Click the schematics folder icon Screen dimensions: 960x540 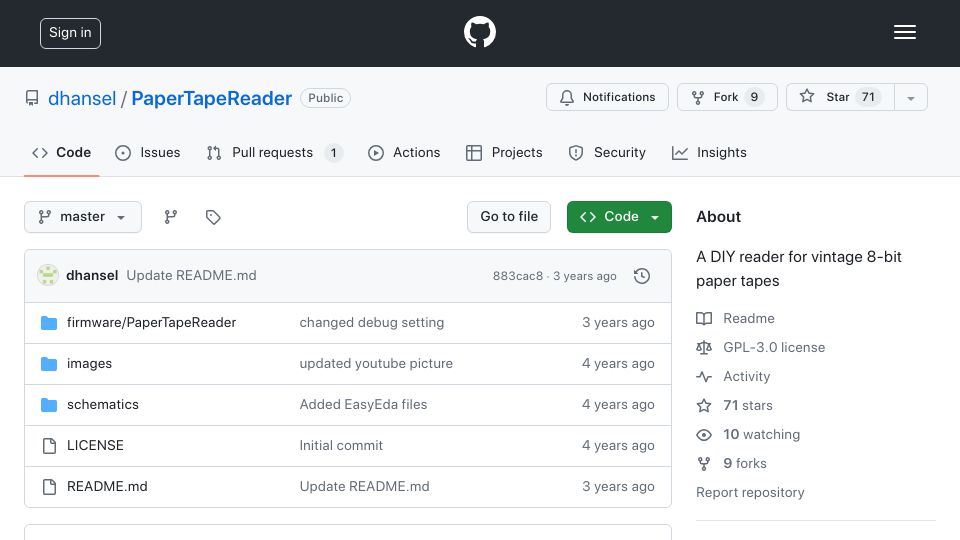(x=49, y=405)
